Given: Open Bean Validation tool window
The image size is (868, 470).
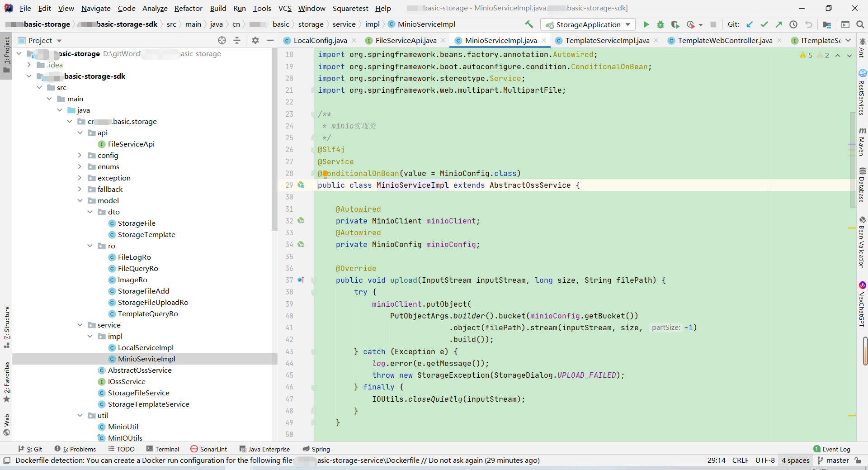Looking at the screenshot, I should click(862, 242).
